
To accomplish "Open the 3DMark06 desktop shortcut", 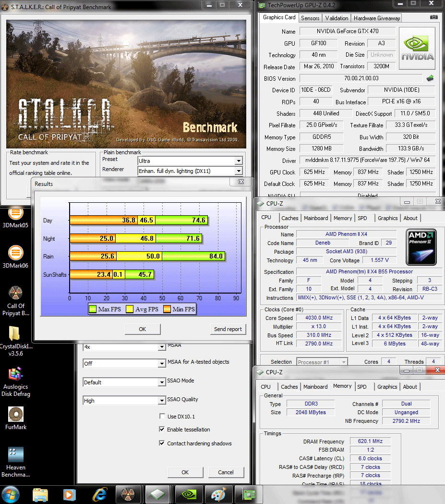I will (x=15, y=257).
